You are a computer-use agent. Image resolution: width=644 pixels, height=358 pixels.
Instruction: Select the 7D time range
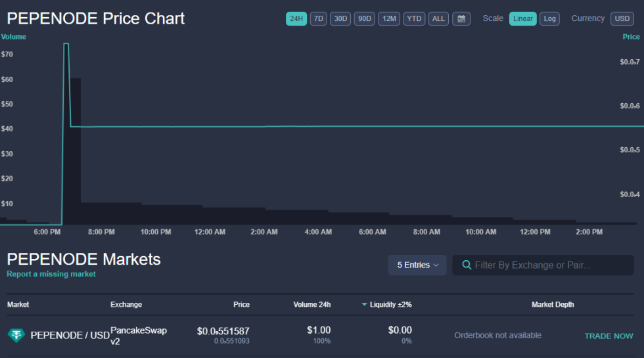(319, 18)
